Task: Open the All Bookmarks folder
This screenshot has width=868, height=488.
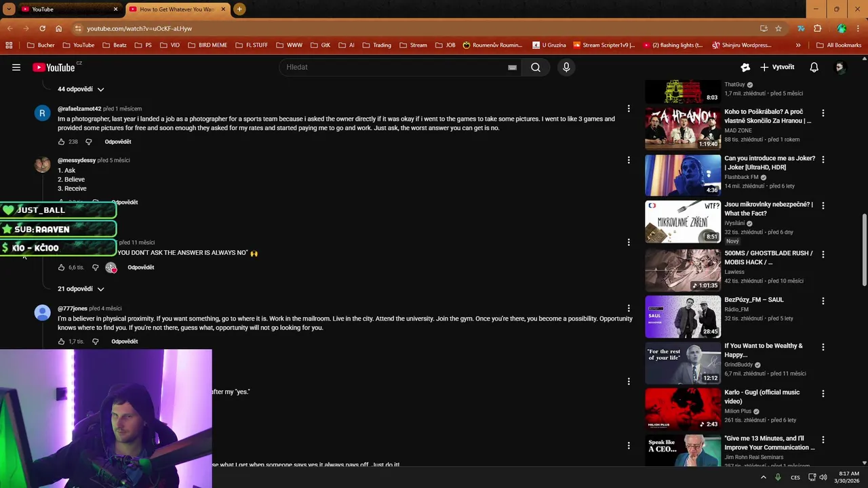Action: 839,45
